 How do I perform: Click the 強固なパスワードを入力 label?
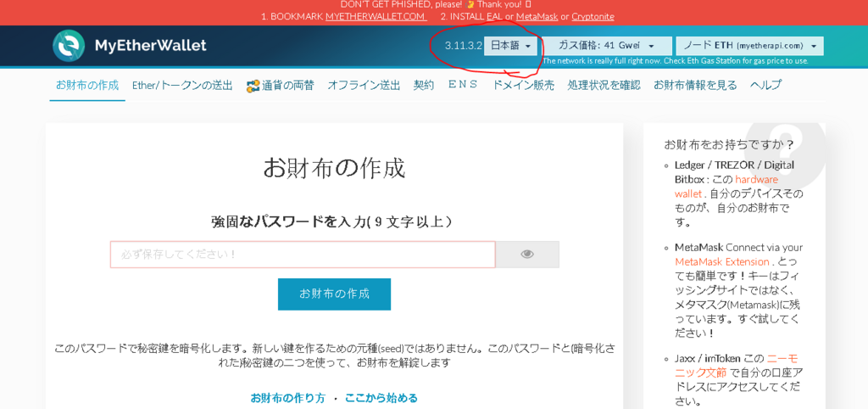click(331, 222)
